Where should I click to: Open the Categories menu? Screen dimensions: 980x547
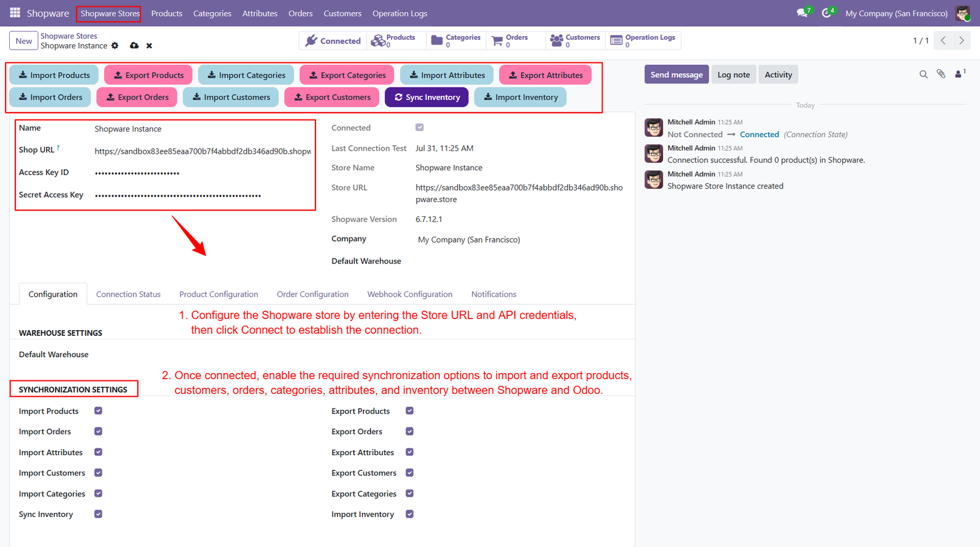point(212,13)
